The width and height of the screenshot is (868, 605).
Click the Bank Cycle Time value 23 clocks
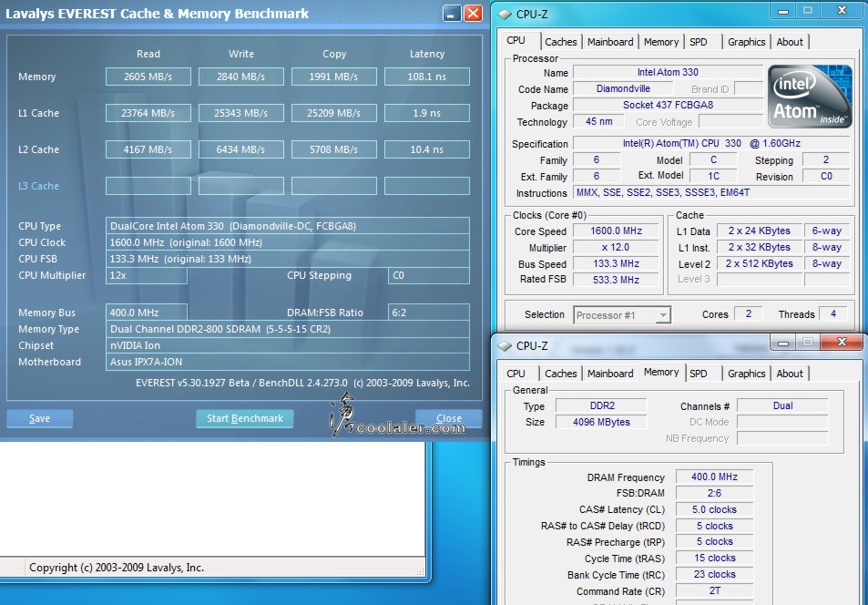pos(714,574)
